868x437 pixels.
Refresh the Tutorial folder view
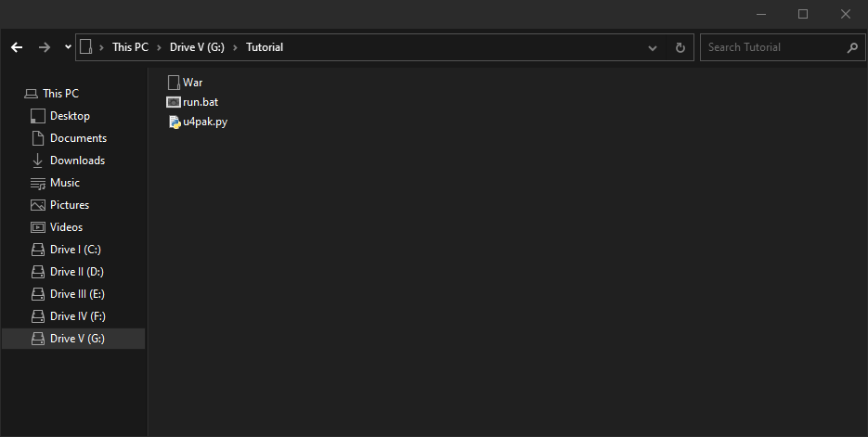[680, 47]
